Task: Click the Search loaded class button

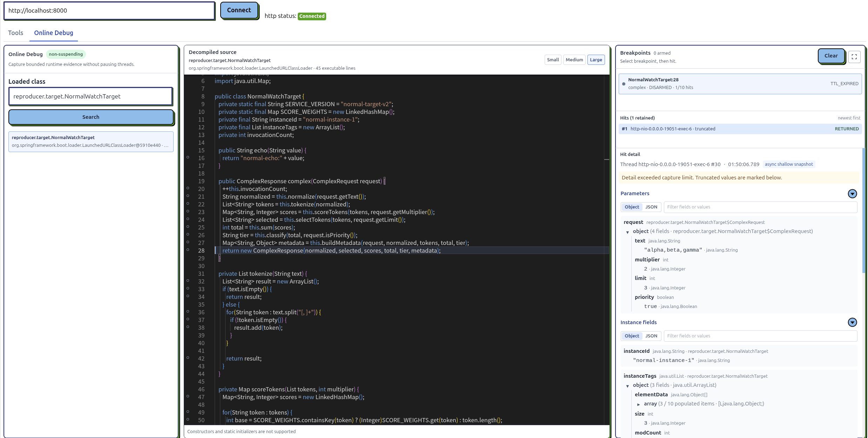Action: click(x=91, y=117)
